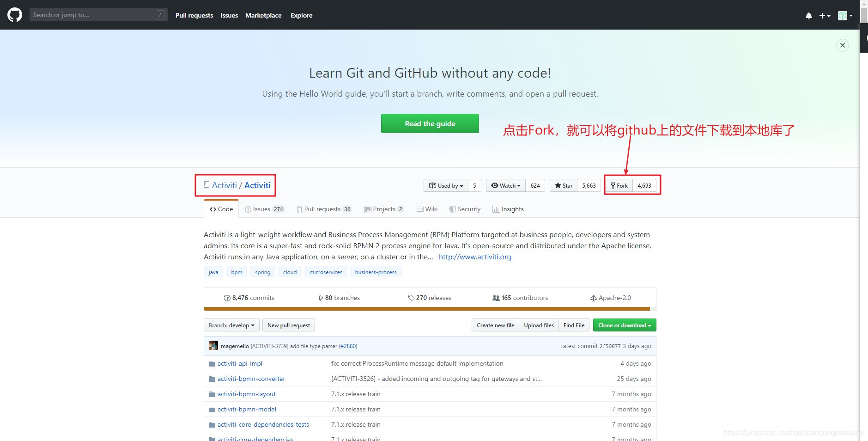
Task: Fork the Activiti repository
Action: [x=619, y=185]
